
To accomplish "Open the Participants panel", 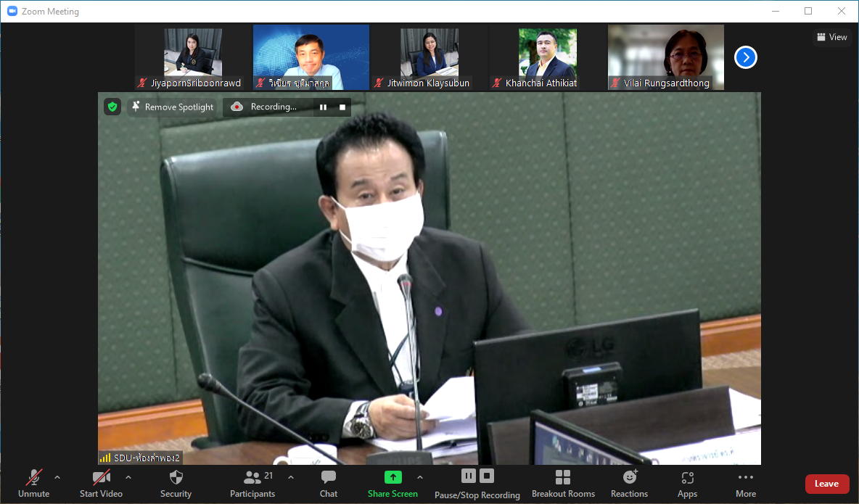I will (x=252, y=484).
